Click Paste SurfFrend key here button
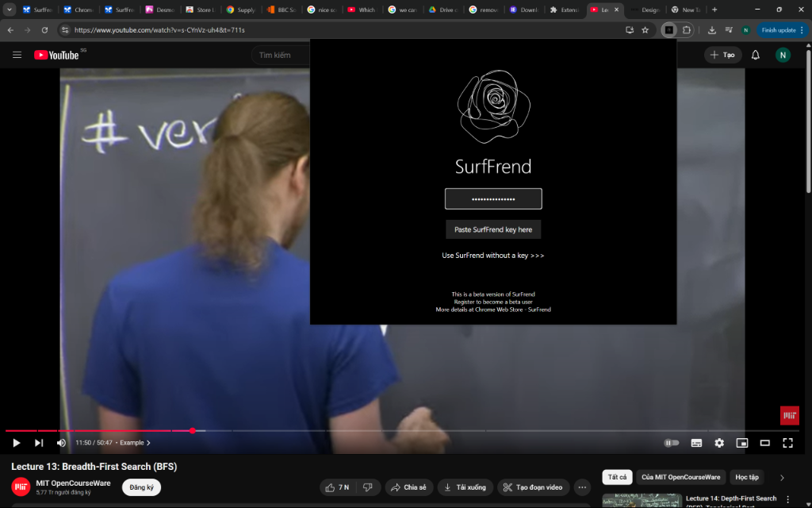The width and height of the screenshot is (812, 508). coord(493,229)
